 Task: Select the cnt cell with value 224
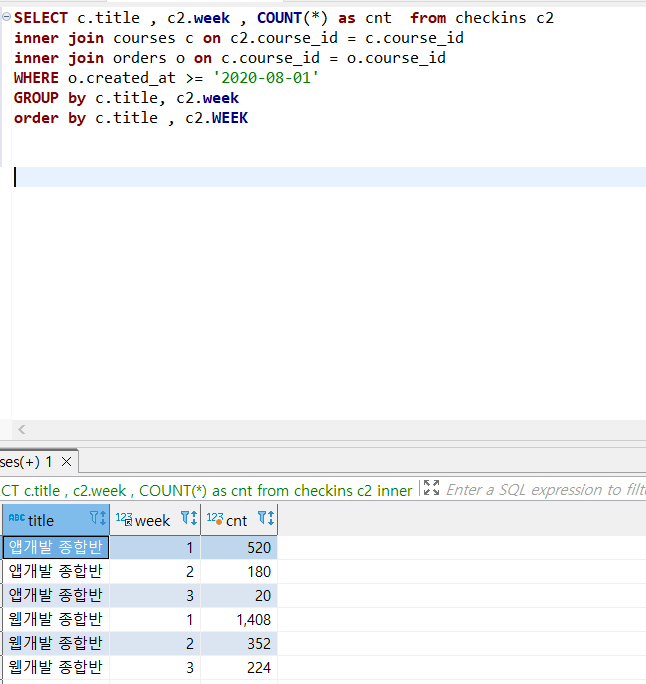tap(239, 667)
